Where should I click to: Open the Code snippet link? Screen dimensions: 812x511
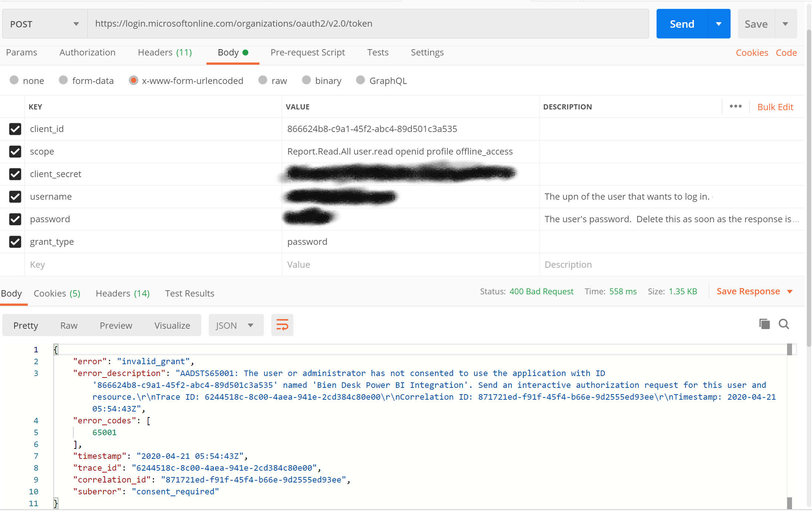pyautogui.click(x=786, y=53)
